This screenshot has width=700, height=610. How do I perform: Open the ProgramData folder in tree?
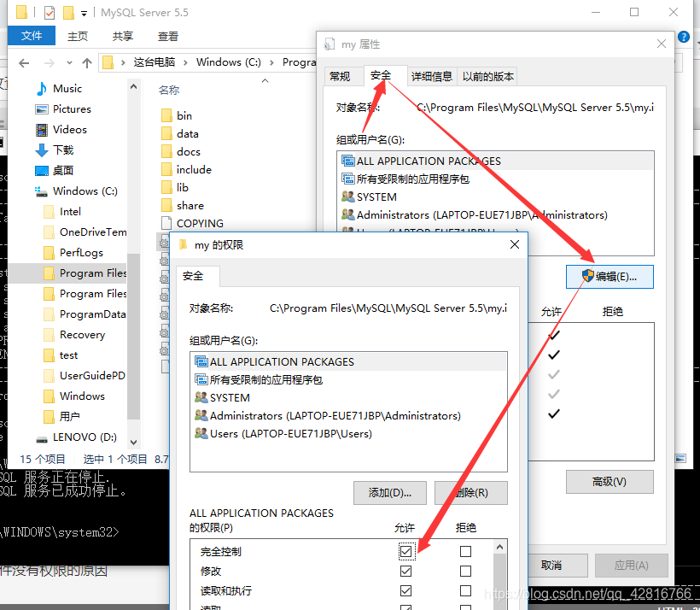pos(85,314)
